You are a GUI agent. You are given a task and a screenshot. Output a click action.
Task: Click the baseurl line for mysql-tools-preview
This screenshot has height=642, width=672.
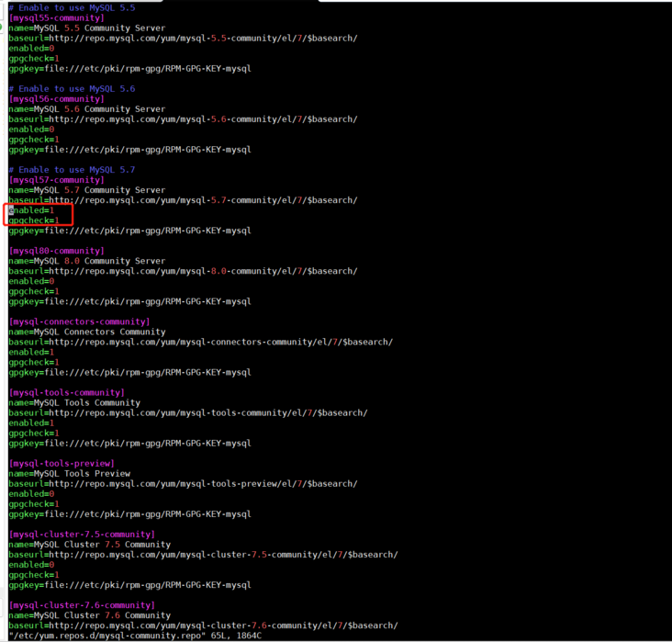183,484
